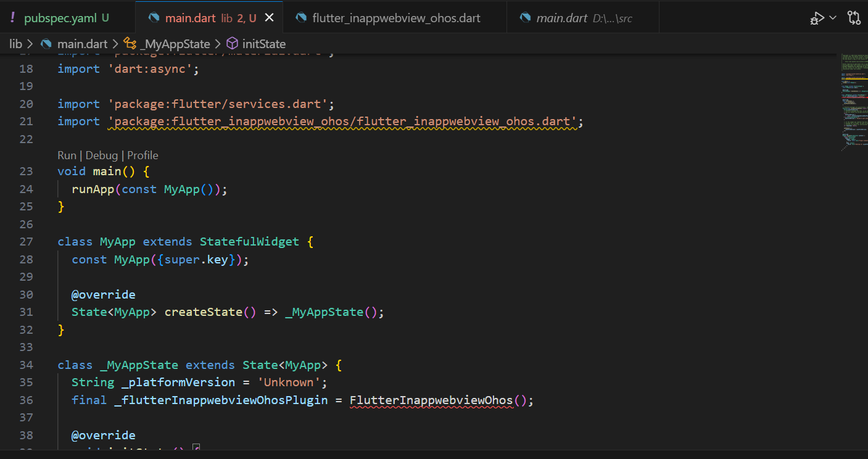Screen dimensions: 868x459
Task: Click the Profile CodeLens above main()
Action: (x=143, y=155)
